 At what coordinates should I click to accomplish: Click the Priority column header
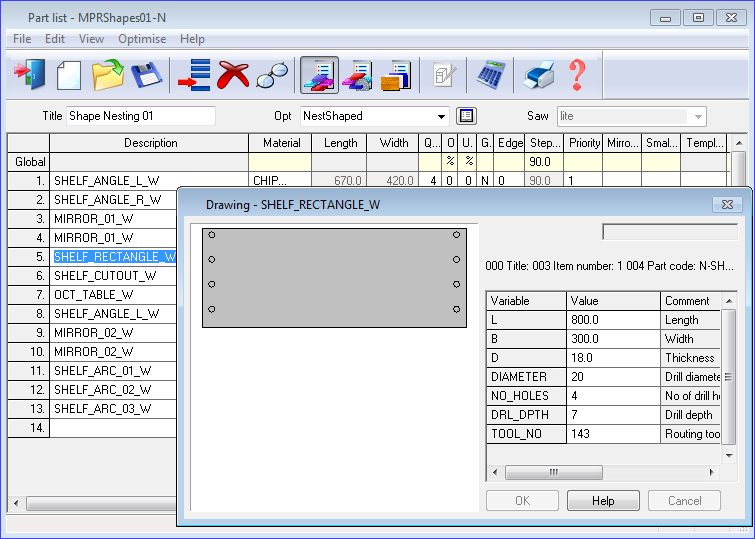coord(584,143)
